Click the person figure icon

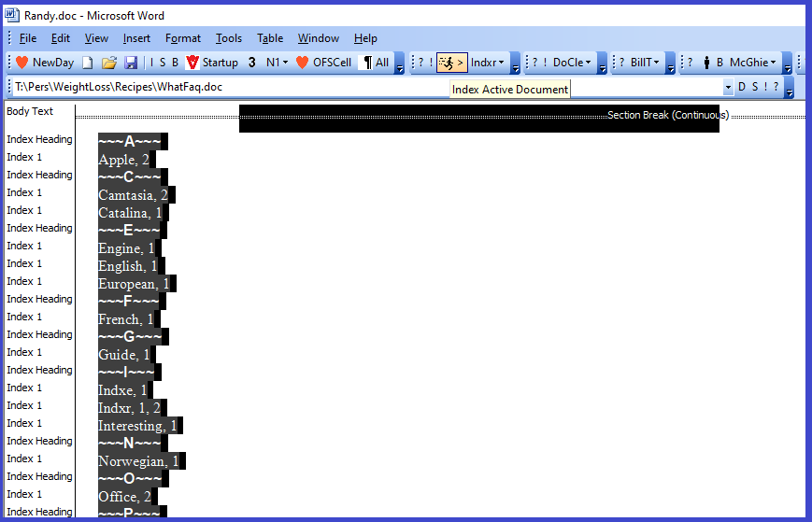706,63
